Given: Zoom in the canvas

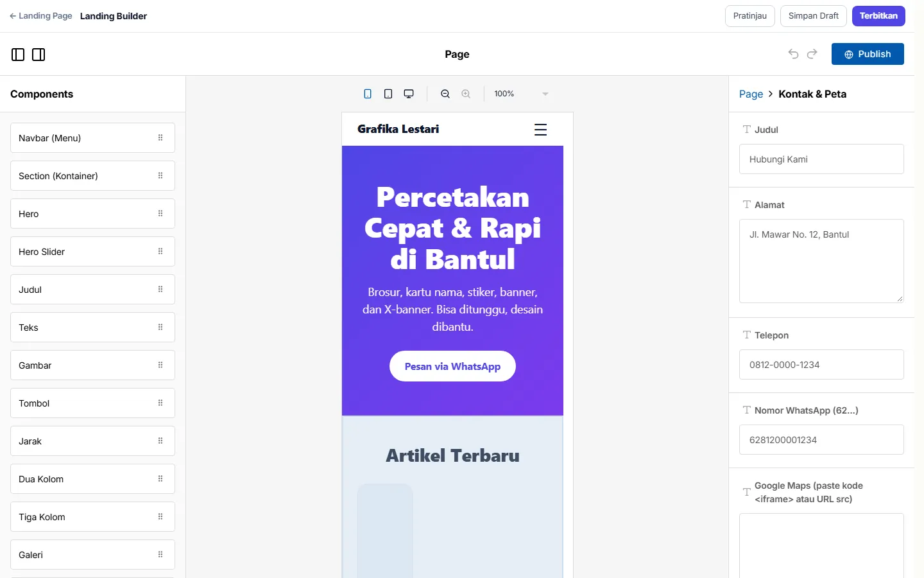Looking at the screenshot, I should point(466,94).
